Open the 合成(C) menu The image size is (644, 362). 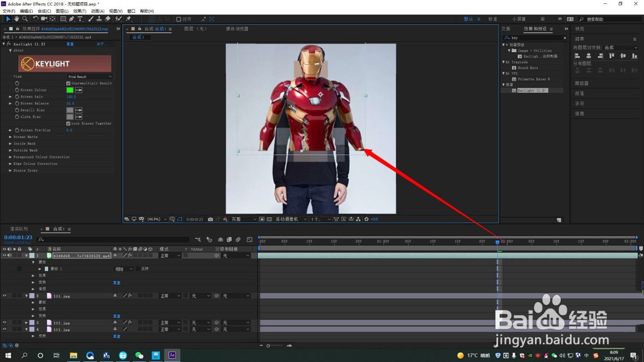tap(45, 11)
